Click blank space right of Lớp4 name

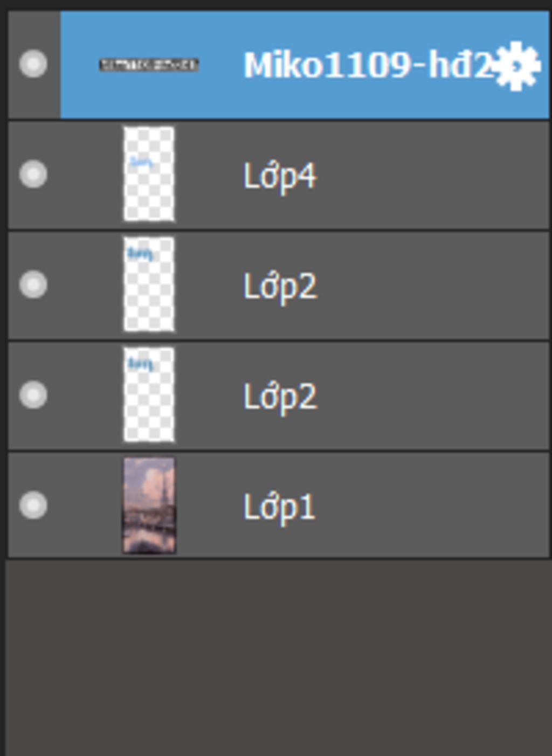[x=431, y=175]
